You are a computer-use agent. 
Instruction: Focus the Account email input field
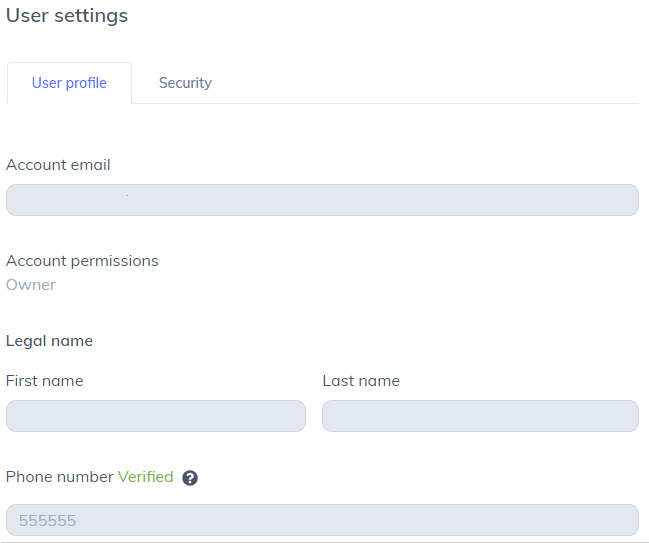[322, 200]
